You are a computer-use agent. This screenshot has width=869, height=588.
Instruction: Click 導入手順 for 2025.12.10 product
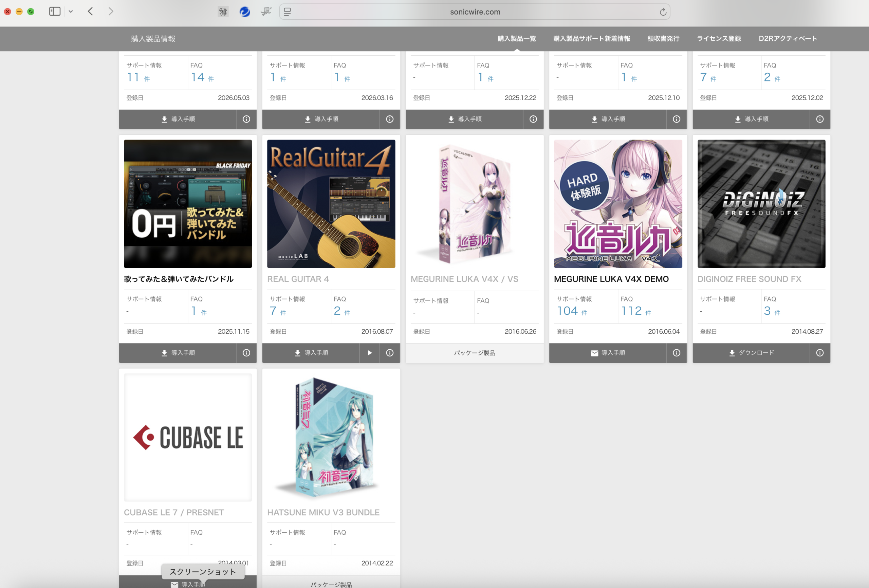[608, 119]
